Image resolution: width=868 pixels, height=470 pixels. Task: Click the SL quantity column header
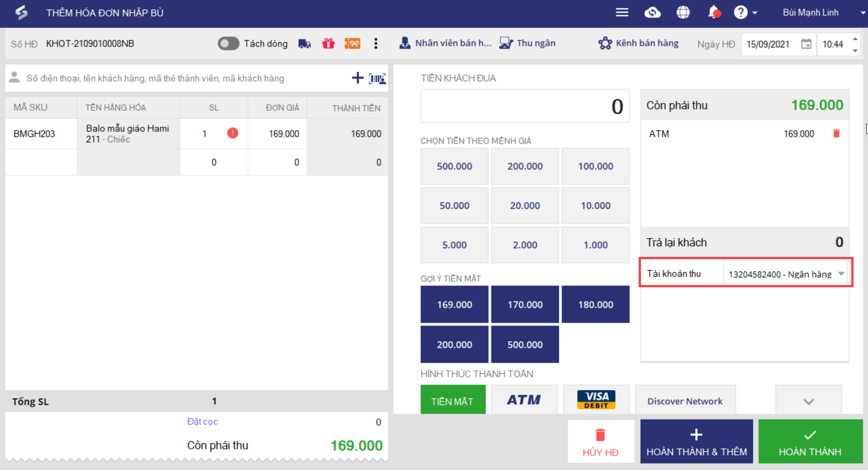coord(214,108)
